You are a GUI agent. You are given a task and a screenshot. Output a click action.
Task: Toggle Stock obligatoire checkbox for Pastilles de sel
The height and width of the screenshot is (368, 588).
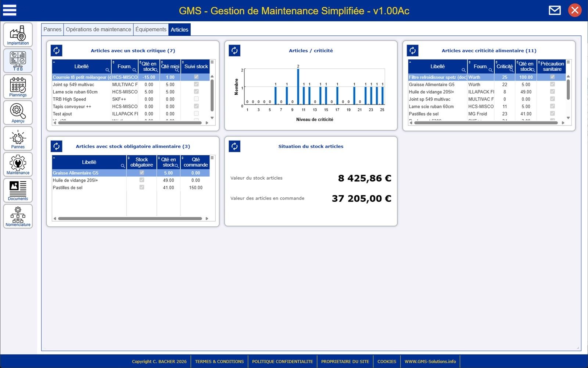[142, 187]
